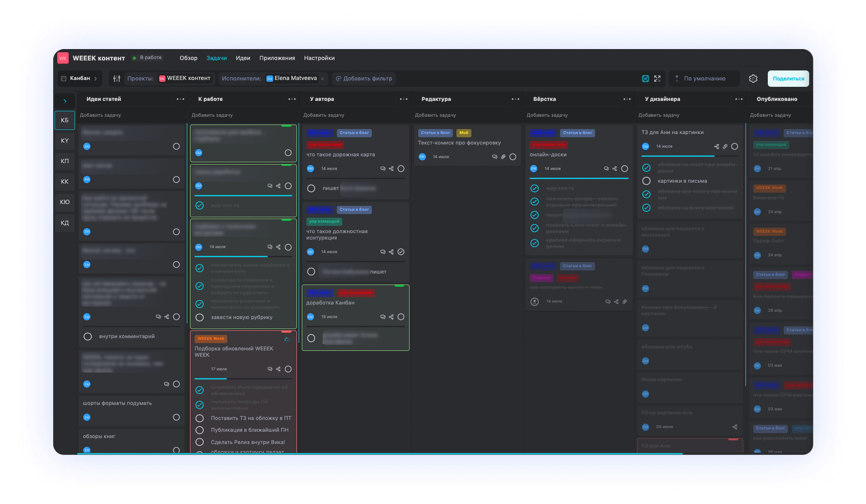Remove the Elena Matveeva assignee filter
The width and height of the screenshot is (866, 504).
(323, 79)
